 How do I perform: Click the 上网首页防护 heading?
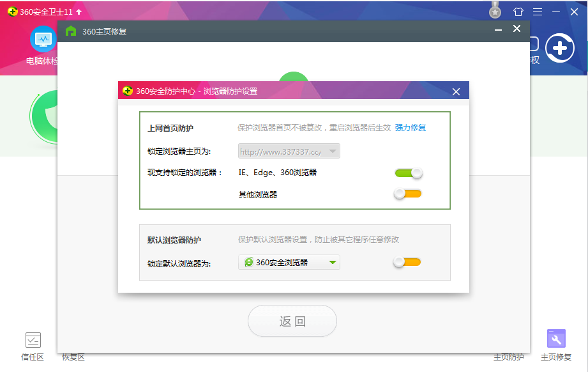(x=170, y=128)
